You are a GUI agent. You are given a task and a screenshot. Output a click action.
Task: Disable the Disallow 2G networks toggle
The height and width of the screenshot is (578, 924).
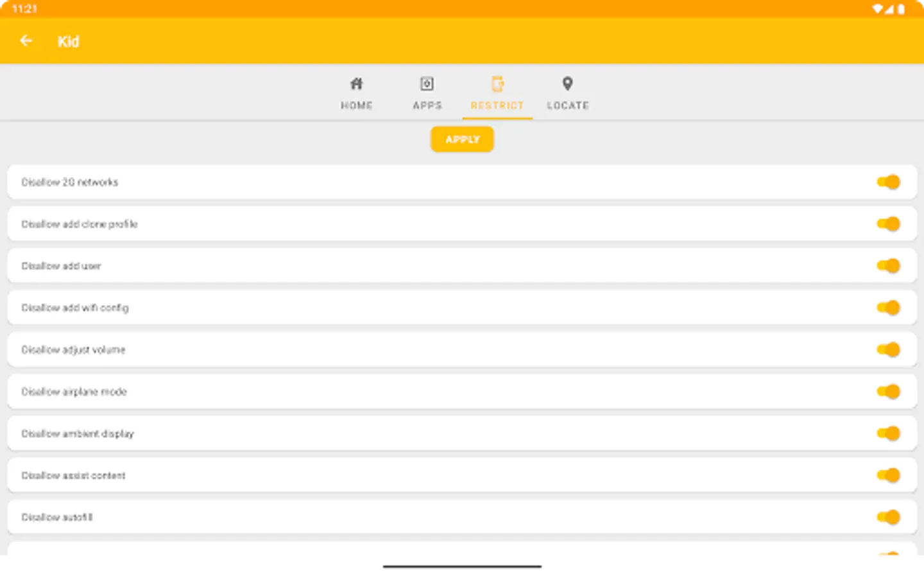pos(888,182)
